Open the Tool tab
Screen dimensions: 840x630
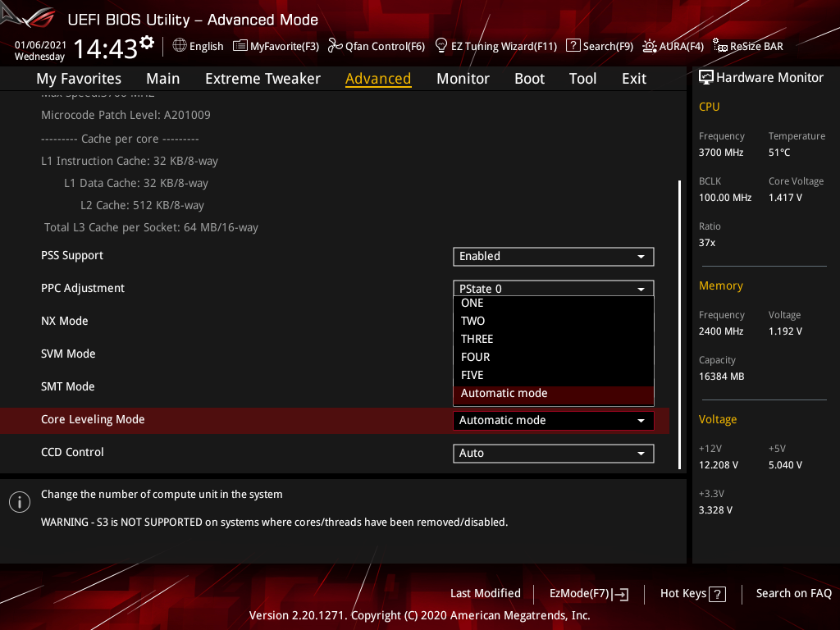(582, 79)
